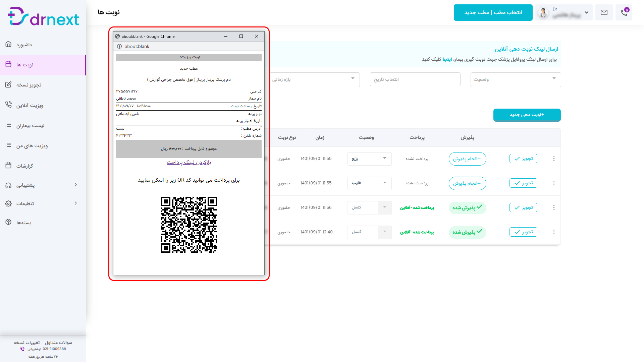This screenshot has height=362, width=644.
Task: Open the غایب status dropdown
Action: coord(369,183)
